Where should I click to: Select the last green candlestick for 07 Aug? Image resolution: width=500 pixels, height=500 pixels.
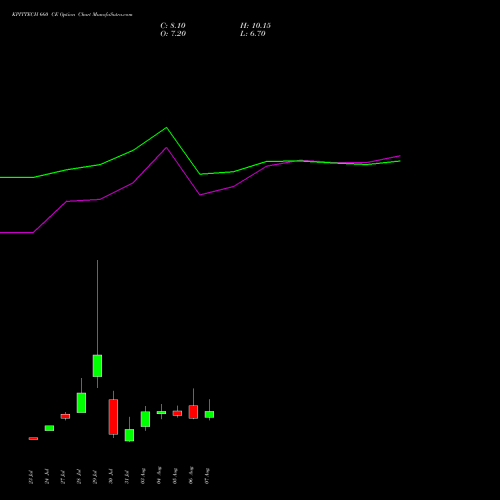[209, 414]
